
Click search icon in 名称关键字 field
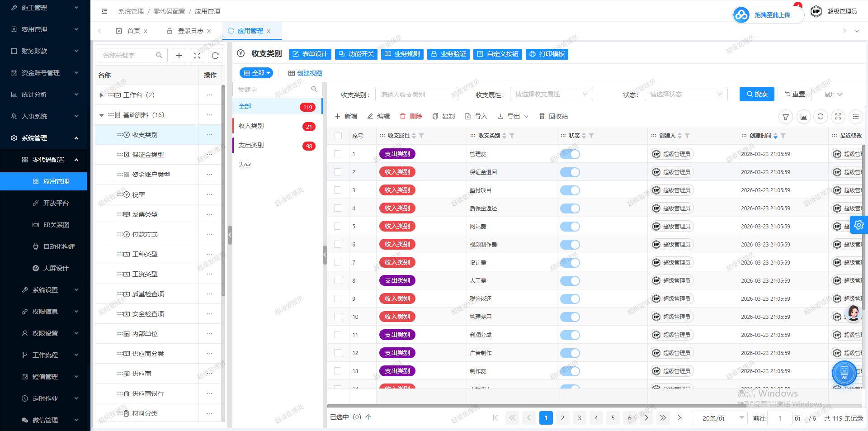point(159,55)
